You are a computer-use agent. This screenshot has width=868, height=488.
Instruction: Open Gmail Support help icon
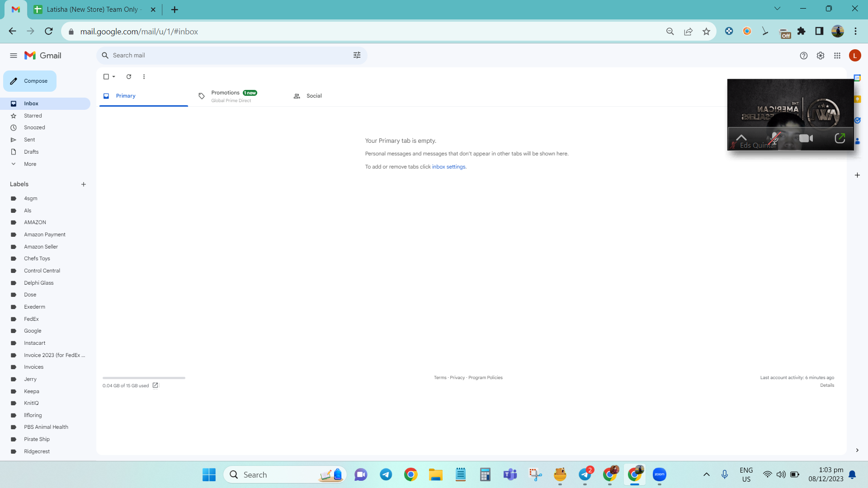803,56
